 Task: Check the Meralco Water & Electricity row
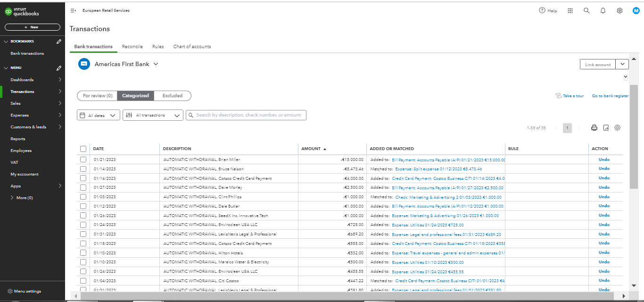coord(83,262)
